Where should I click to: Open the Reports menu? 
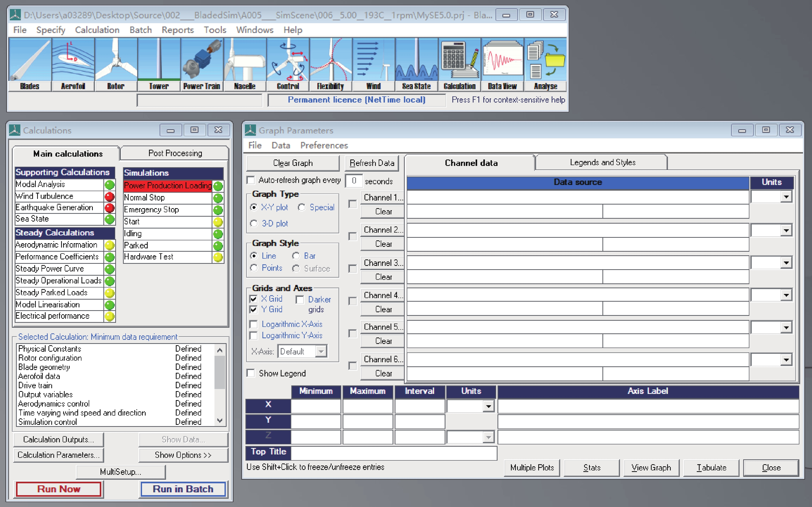click(x=178, y=30)
